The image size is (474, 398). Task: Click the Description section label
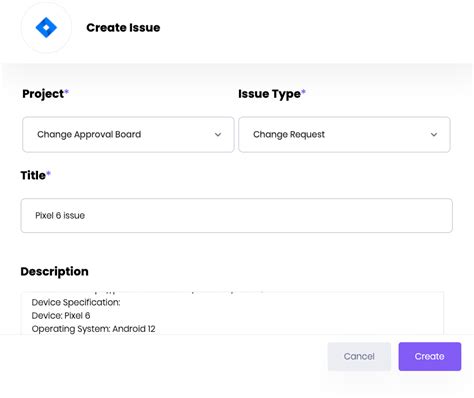[54, 271]
